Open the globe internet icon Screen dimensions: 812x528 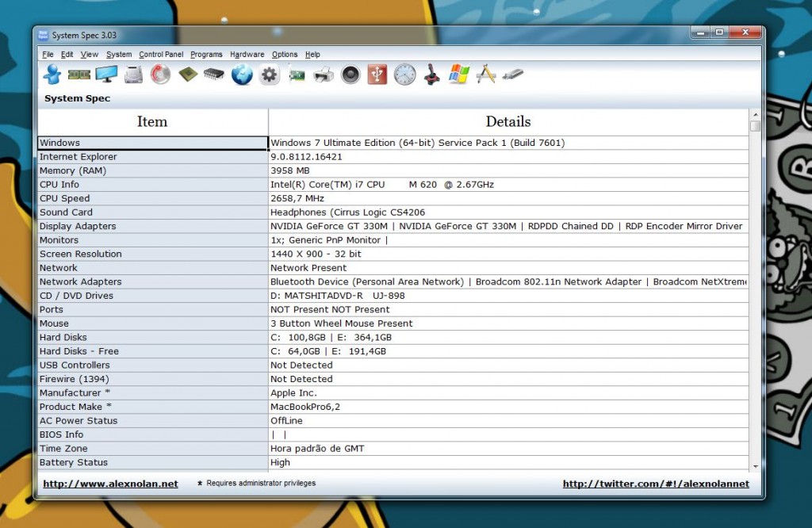242,75
